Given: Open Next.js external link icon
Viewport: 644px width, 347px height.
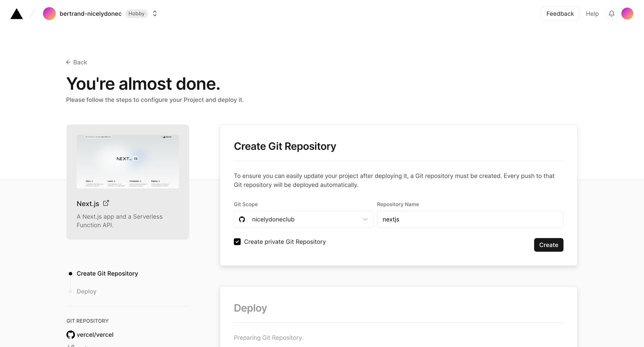Looking at the screenshot, I should click(x=106, y=203).
